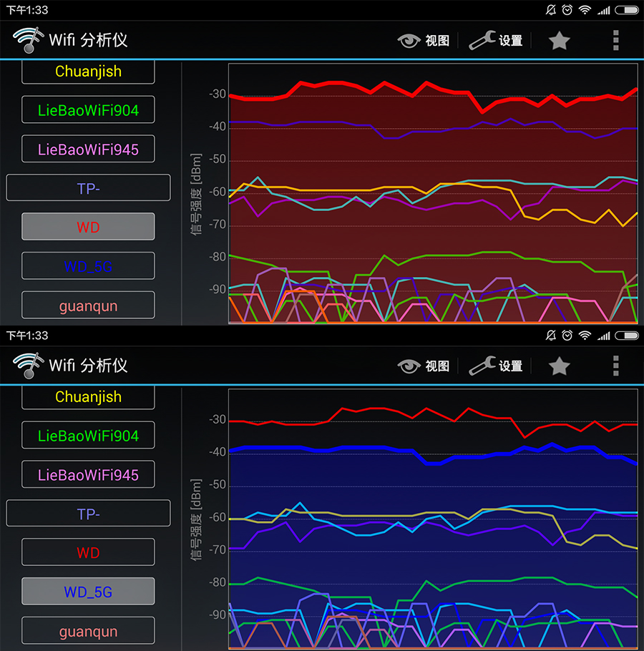Highlight the unselected WD_5G network in upper list

point(88,266)
